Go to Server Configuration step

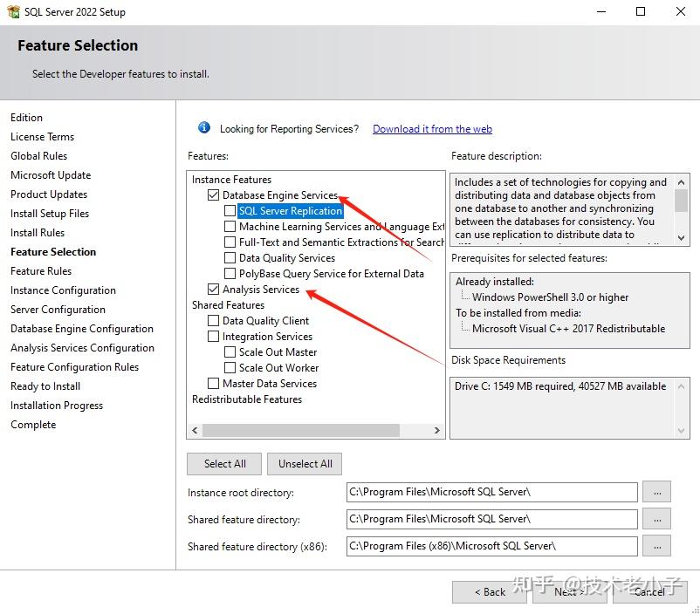[58, 310]
